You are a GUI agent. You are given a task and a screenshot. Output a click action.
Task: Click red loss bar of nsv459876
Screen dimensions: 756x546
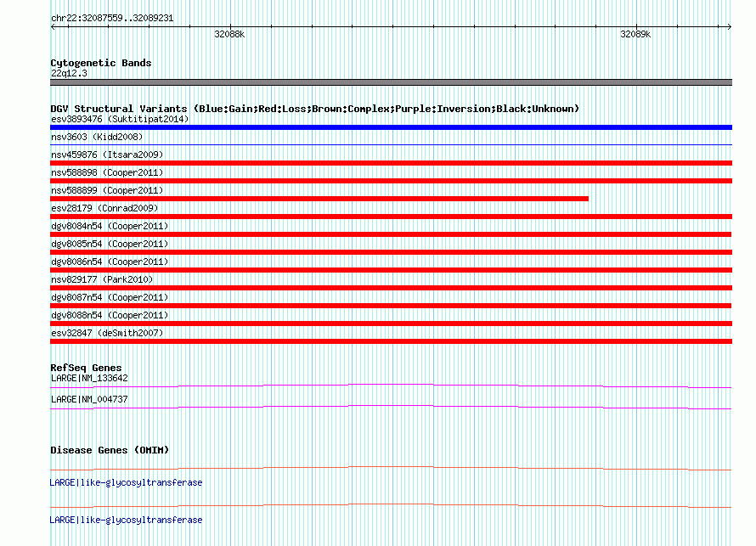coord(391,163)
